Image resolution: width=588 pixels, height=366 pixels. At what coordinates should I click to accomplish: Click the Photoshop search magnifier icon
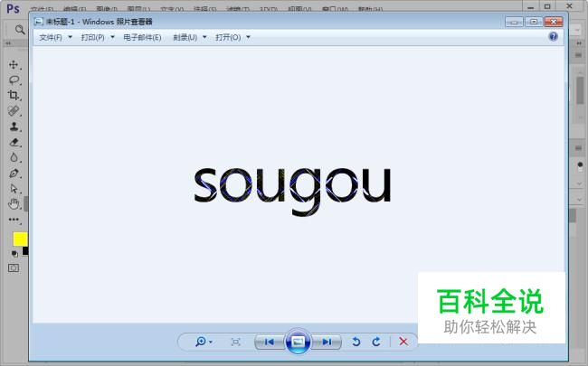[20, 30]
